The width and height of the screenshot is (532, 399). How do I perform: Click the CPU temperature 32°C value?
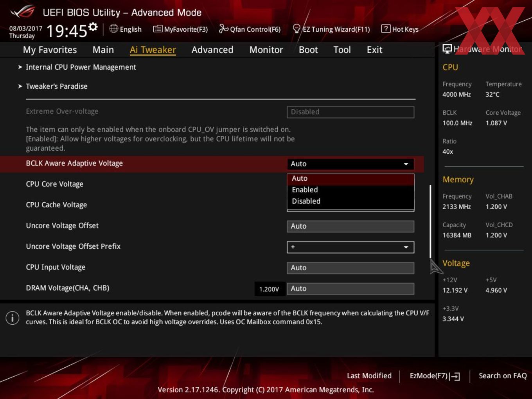tap(492, 94)
